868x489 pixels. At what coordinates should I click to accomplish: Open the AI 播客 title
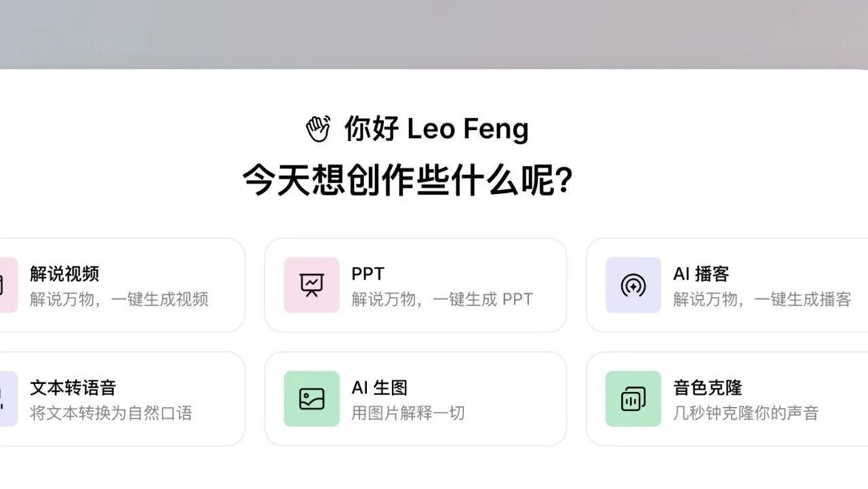pyautogui.click(x=701, y=274)
